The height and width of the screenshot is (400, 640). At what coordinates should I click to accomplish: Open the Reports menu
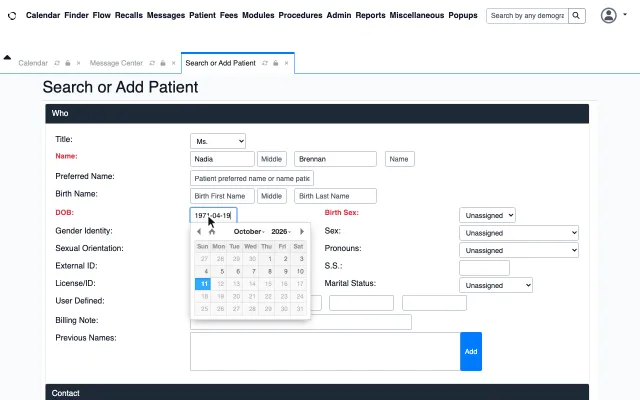point(370,15)
